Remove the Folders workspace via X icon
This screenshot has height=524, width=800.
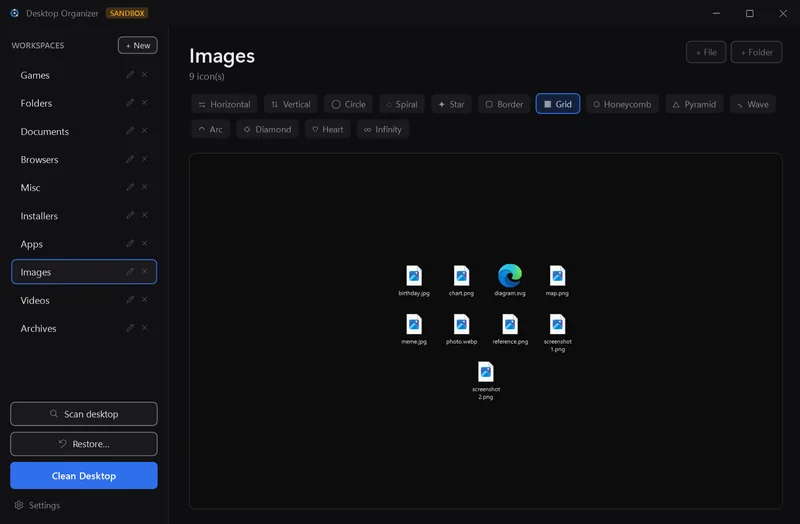[x=144, y=103]
